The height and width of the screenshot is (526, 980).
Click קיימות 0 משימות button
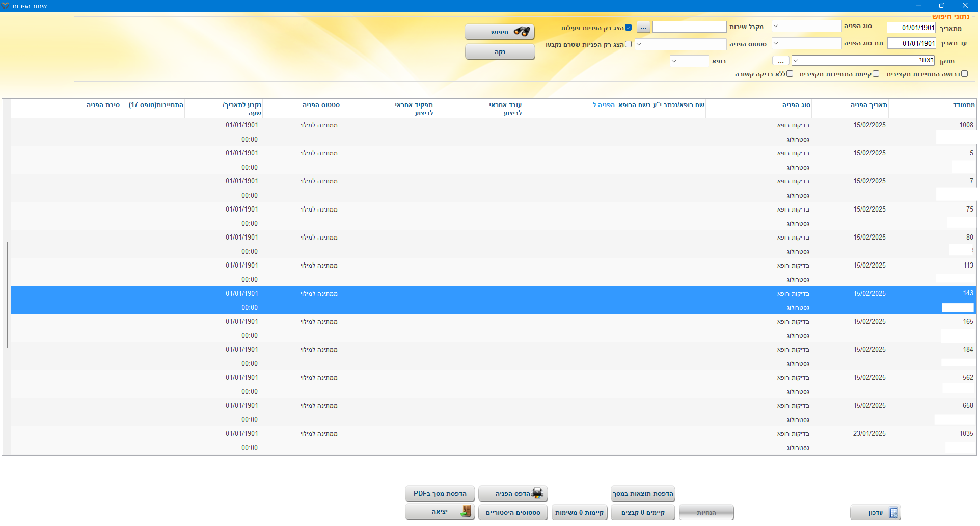[579, 513]
